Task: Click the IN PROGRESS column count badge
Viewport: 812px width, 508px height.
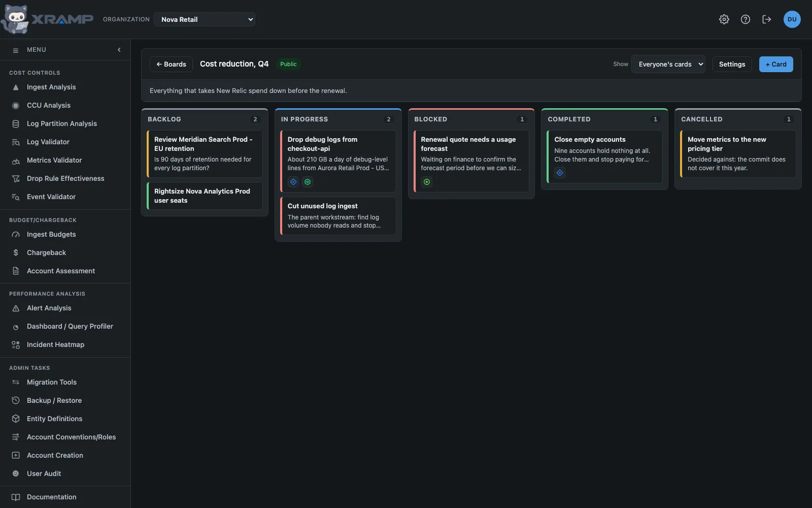Action: [389, 119]
